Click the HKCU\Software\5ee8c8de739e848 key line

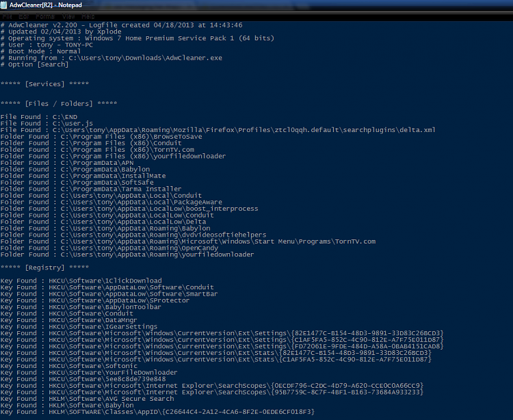point(83,379)
